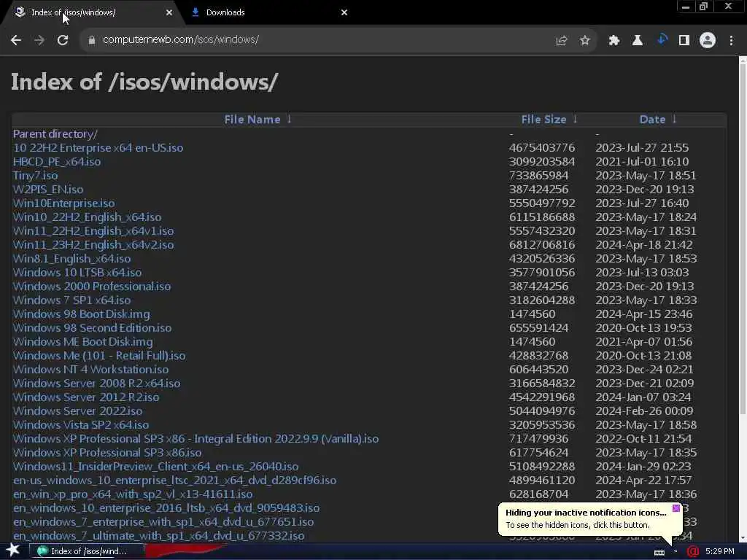This screenshot has width=747, height=560.
Task: Open the star Start button on taskbar
Action: [13, 550]
